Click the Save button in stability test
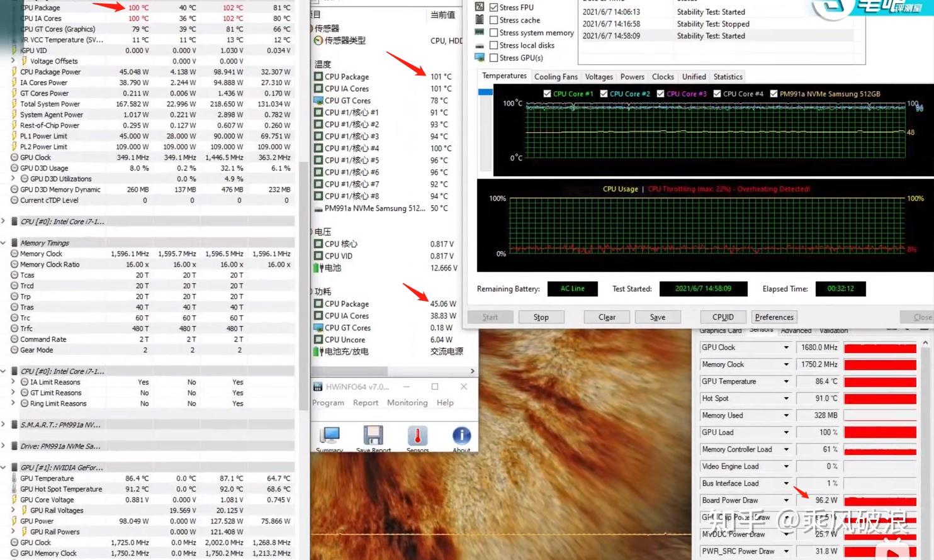Viewport: 934px width, 560px height. (x=658, y=317)
